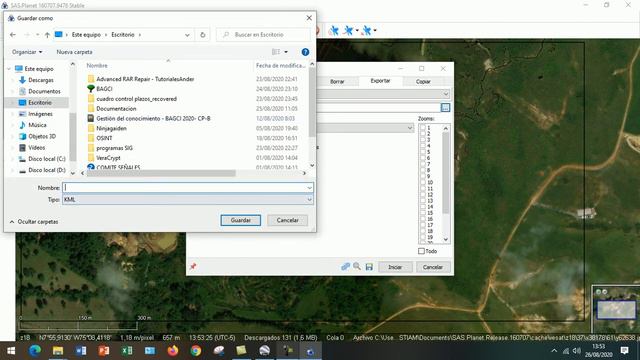The image size is (640, 360).
Task: Switch to the Exportar tab
Action: click(380, 81)
